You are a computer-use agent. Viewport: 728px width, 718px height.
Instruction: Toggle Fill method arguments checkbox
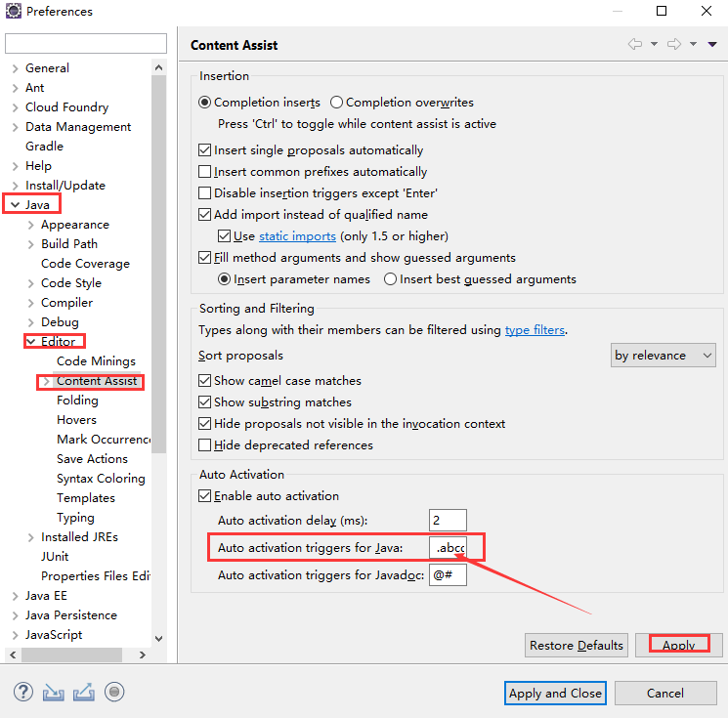[205, 258]
